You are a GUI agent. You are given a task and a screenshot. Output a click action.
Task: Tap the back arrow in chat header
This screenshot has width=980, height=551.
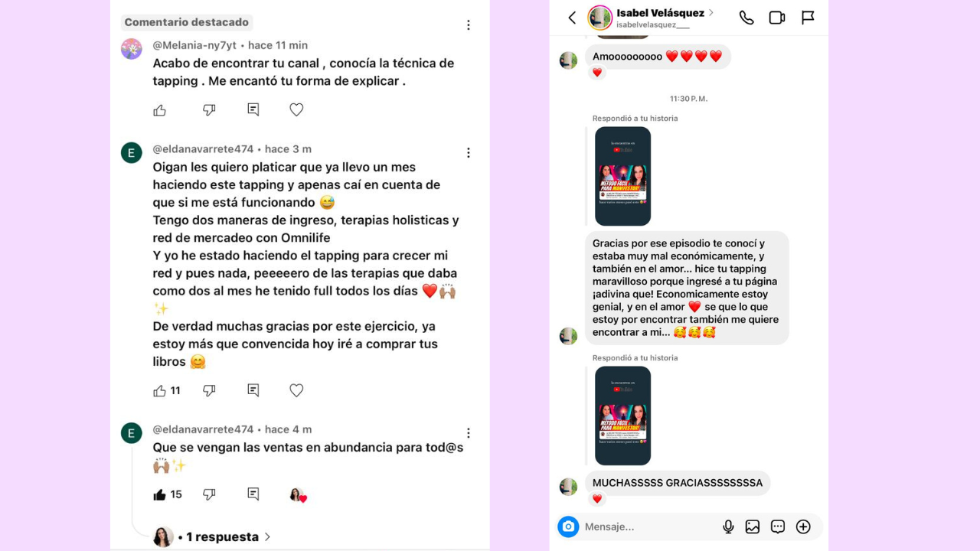[571, 18]
